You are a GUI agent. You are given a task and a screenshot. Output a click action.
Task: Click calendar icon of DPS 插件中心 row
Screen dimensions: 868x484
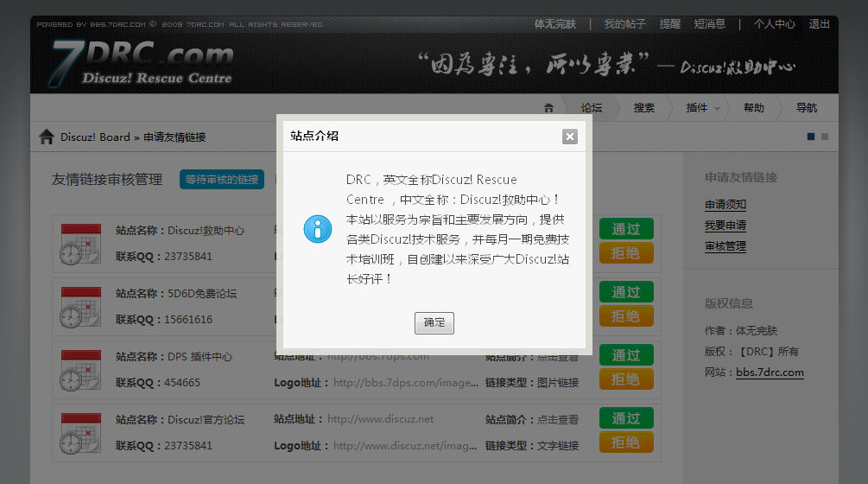point(80,370)
